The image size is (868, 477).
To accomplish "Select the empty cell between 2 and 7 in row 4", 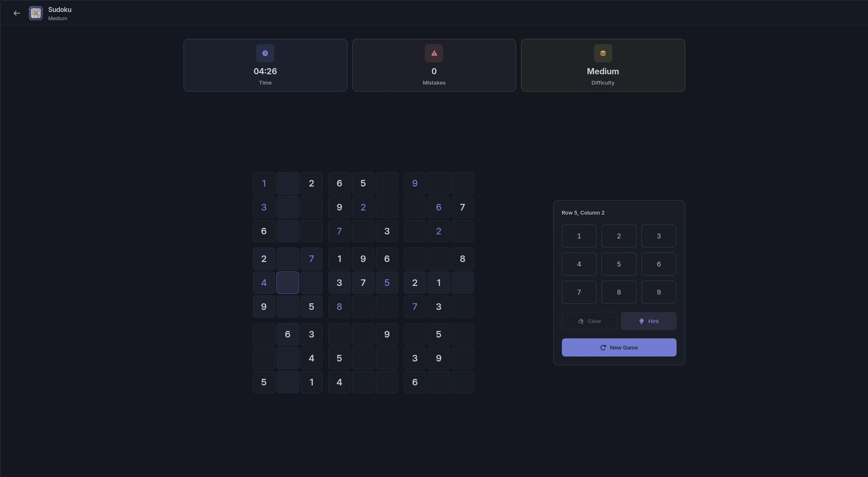I will (x=288, y=259).
